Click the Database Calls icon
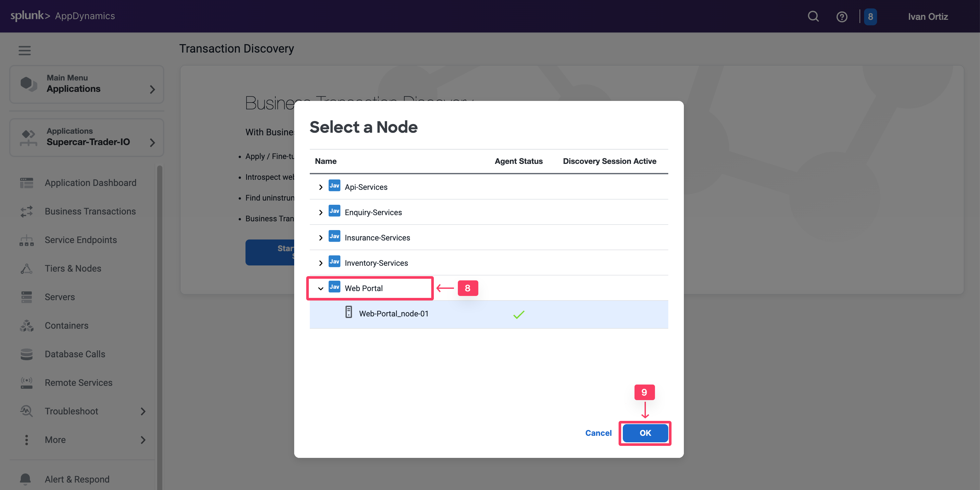This screenshot has height=490, width=980. point(26,354)
